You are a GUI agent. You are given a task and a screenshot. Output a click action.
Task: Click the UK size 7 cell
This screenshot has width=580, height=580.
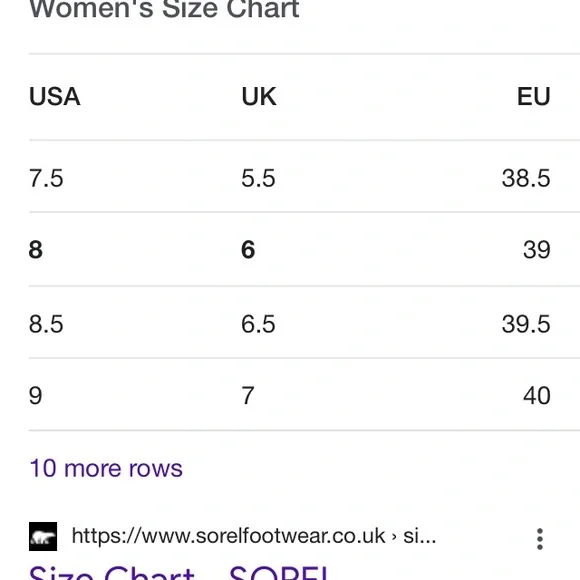click(248, 395)
